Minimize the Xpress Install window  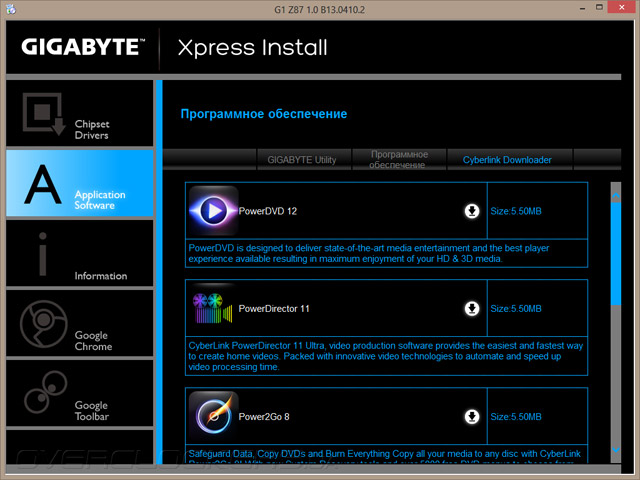click(582, 9)
